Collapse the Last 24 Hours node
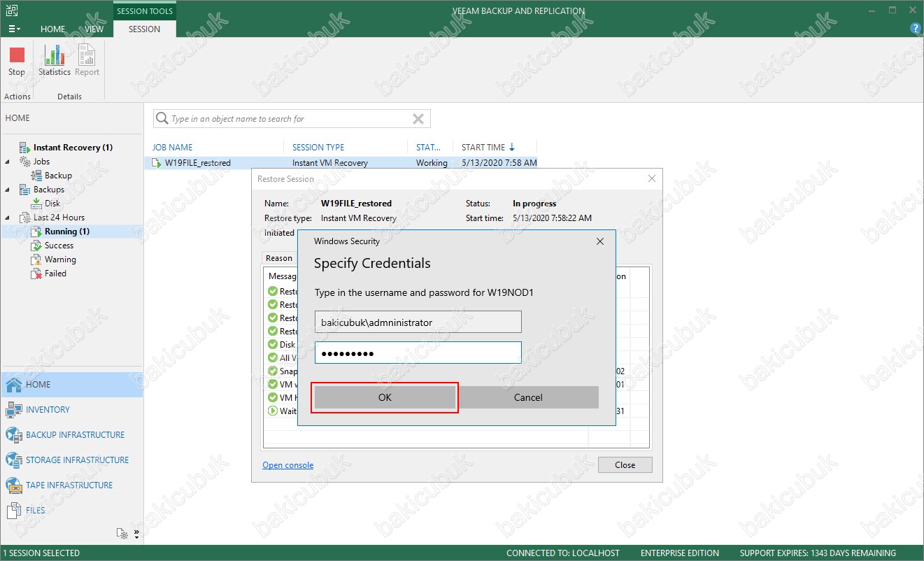Image resolution: width=924 pixels, height=561 pixels. 8,218
